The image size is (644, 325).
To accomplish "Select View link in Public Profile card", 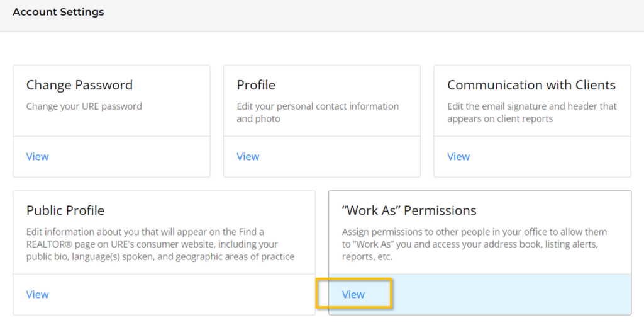I will click(37, 294).
